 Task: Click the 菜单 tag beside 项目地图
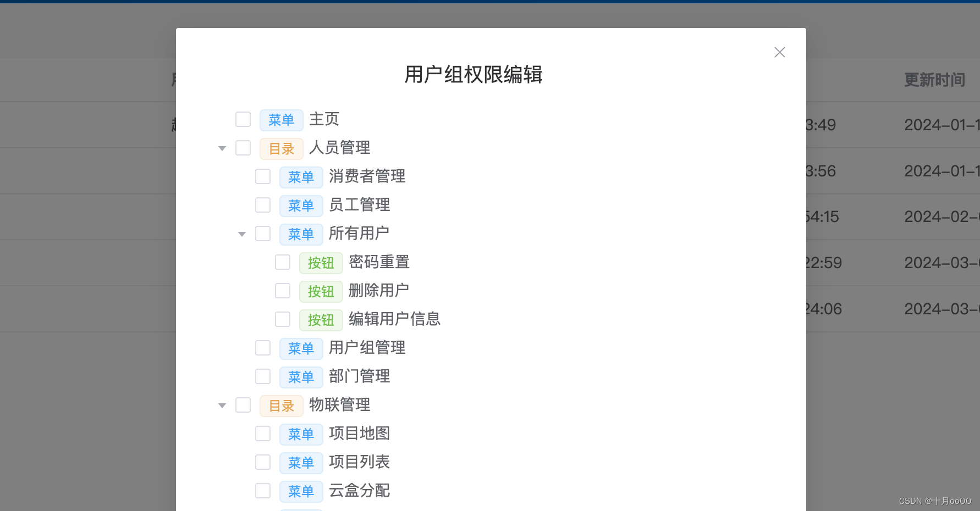click(301, 434)
